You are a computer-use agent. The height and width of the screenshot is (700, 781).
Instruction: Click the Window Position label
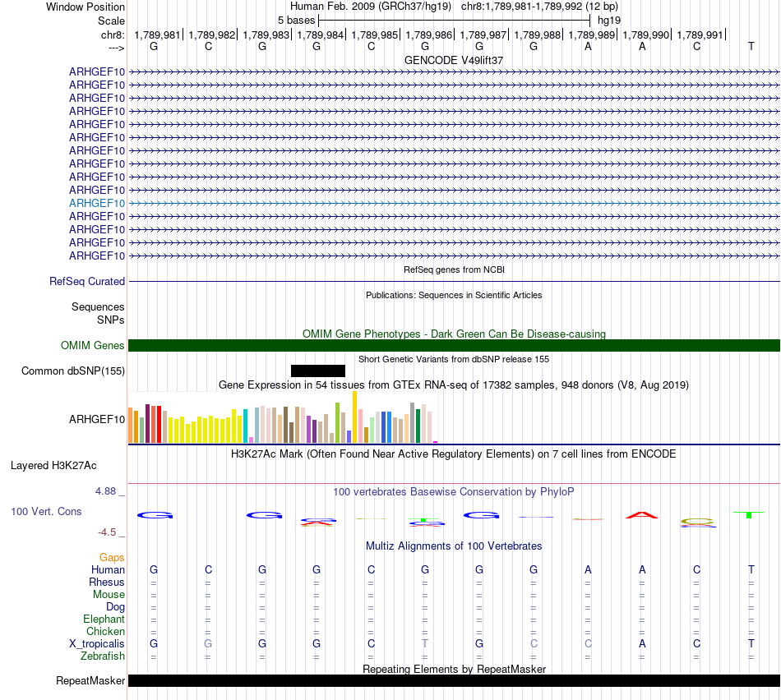(85, 7)
